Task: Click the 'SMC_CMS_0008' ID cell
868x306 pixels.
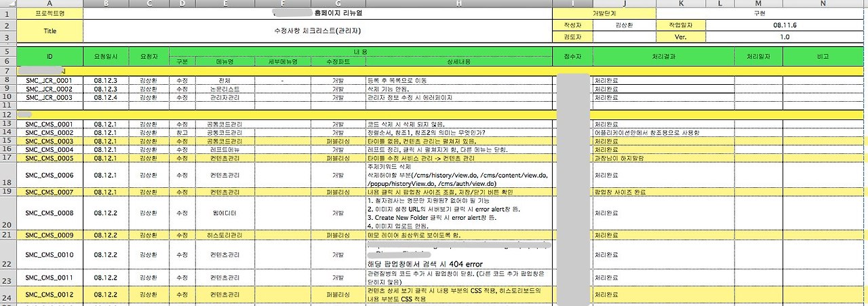Action: tap(50, 213)
